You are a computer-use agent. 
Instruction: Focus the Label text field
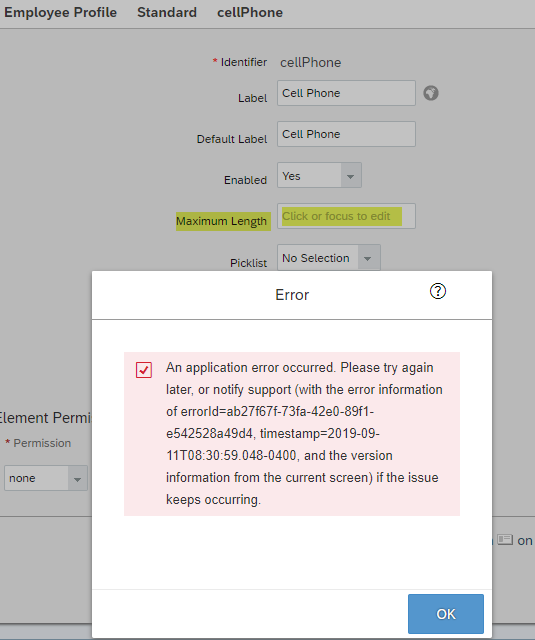tap(346, 93)
